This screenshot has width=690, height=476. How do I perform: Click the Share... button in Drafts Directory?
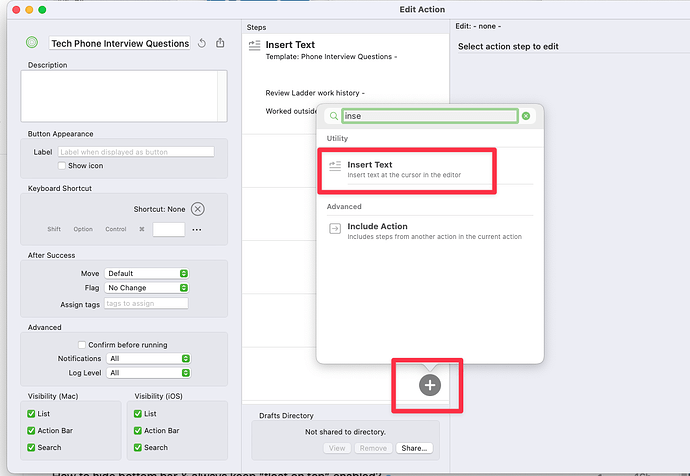tap(414, 448)
